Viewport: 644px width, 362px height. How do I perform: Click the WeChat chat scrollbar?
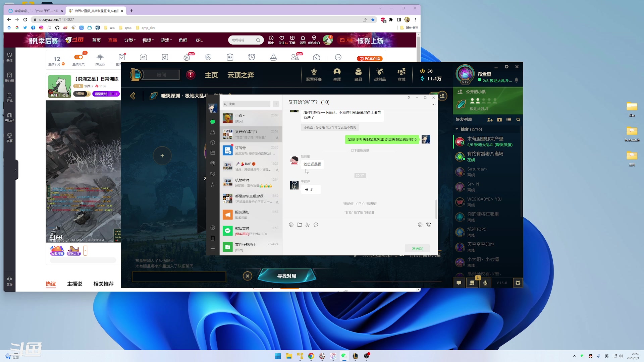click(436, 209)
